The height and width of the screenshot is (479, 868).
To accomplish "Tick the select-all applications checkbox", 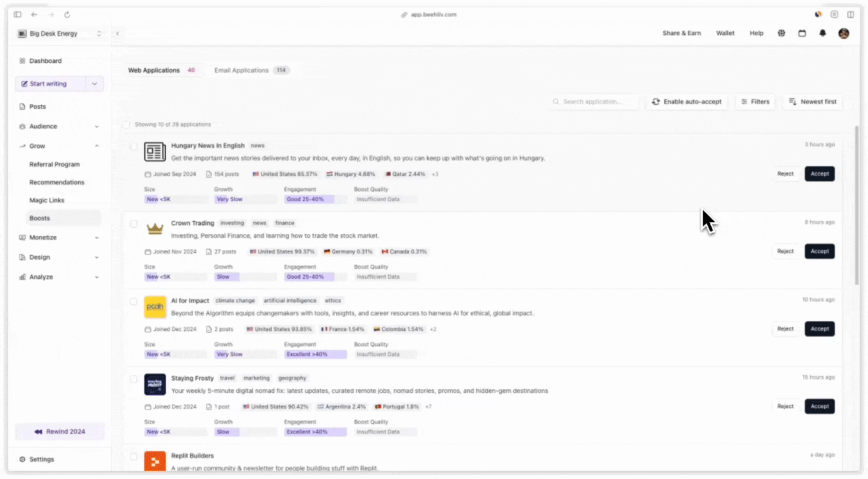I will (x=126, y=124).
